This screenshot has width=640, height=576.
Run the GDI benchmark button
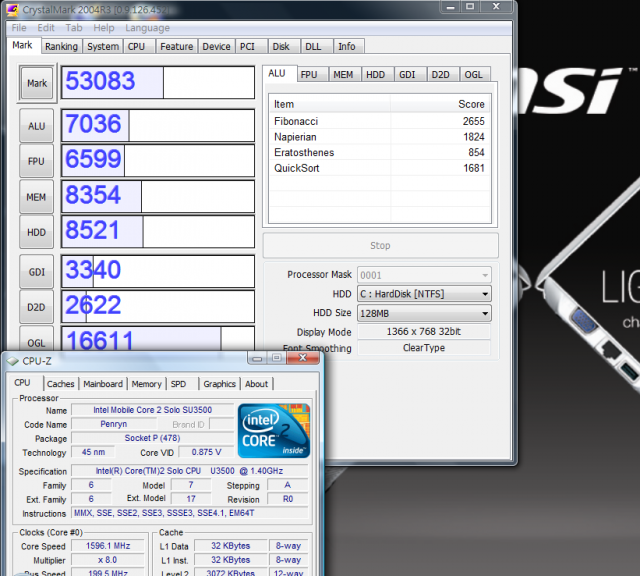click(x=36, y=272)
